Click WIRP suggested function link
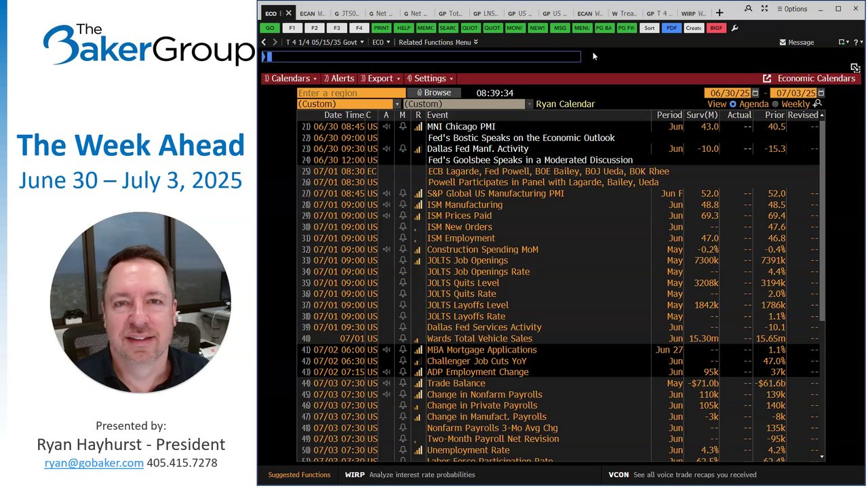This screenshot has width=868, height=488. [x=410, y=474]
